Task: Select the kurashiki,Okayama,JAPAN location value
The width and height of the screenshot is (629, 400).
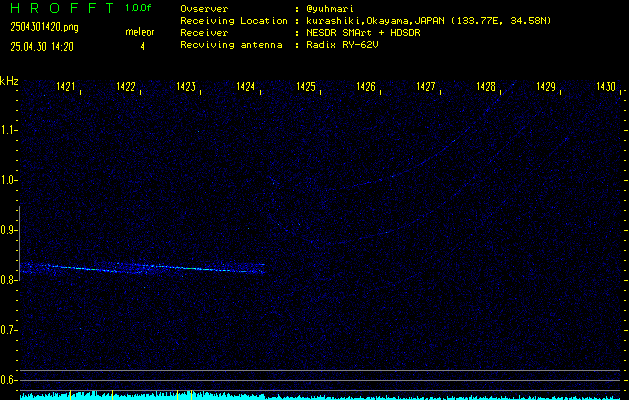Action: point(428,21)
